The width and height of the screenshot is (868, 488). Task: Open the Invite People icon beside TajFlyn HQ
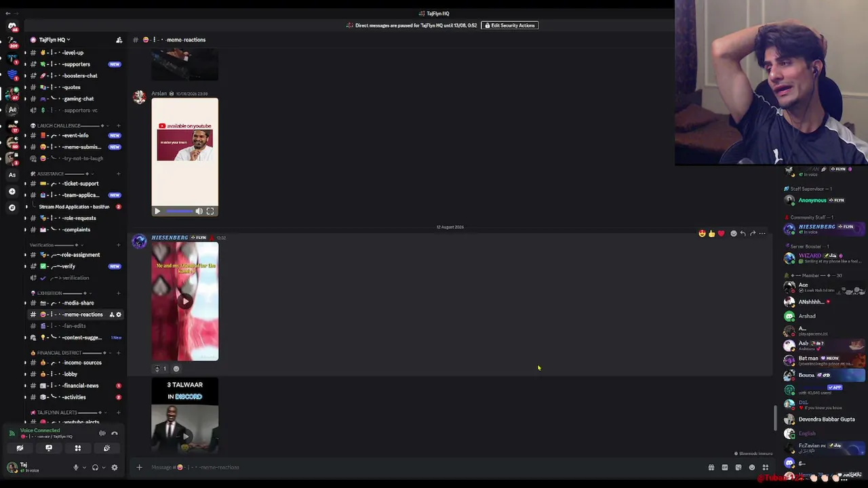point(119,40)
